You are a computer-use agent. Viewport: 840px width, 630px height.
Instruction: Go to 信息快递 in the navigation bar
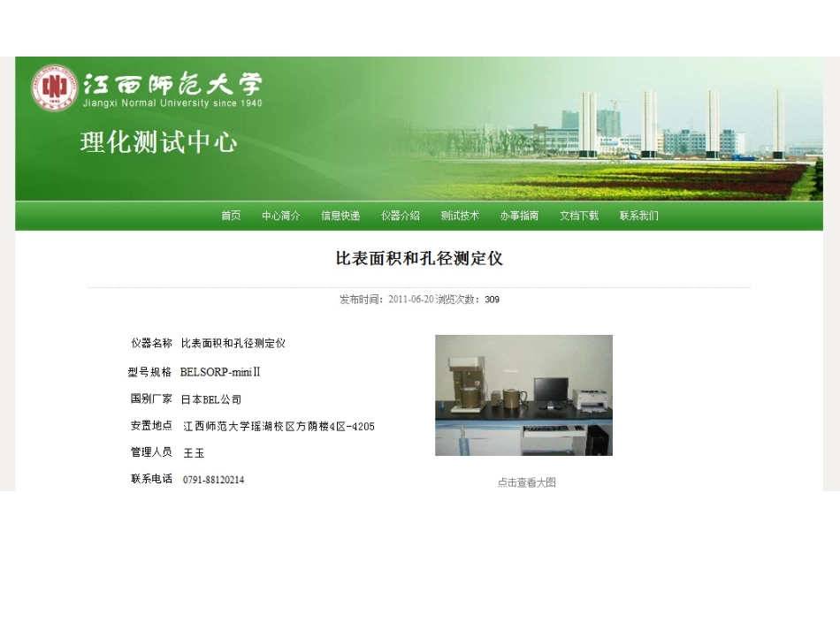click(340, 216)
